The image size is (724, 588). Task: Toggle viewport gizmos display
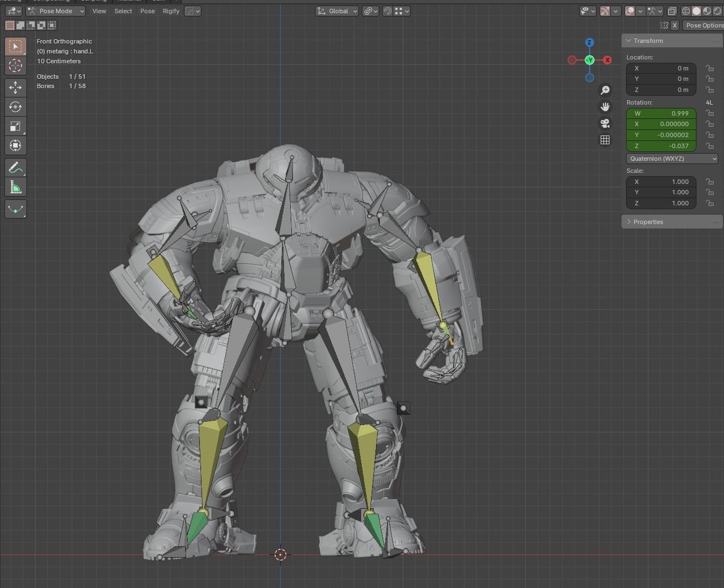click(x=605, y=11)
